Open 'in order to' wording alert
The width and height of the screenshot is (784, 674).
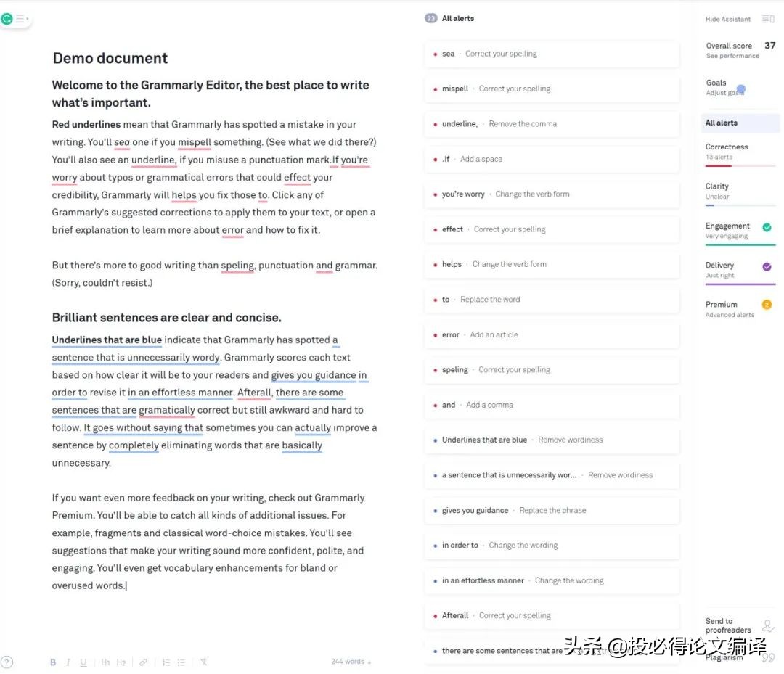click(x=552, y=546)
